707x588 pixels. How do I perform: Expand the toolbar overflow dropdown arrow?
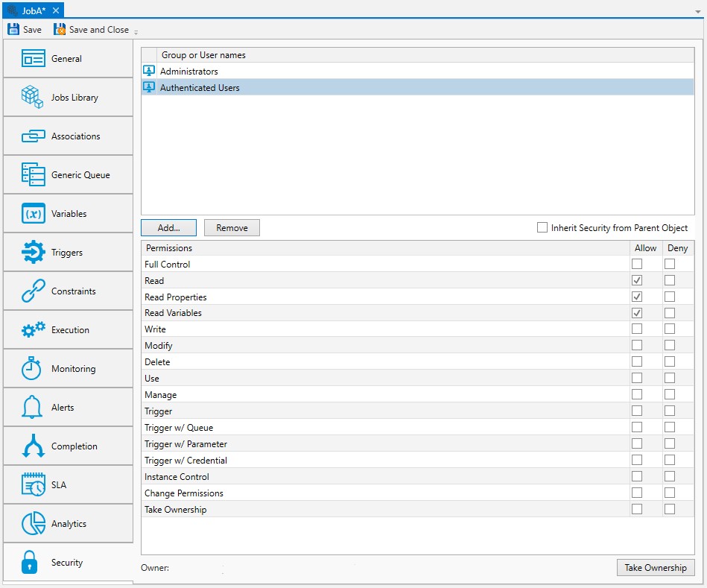tap(136, 32)
